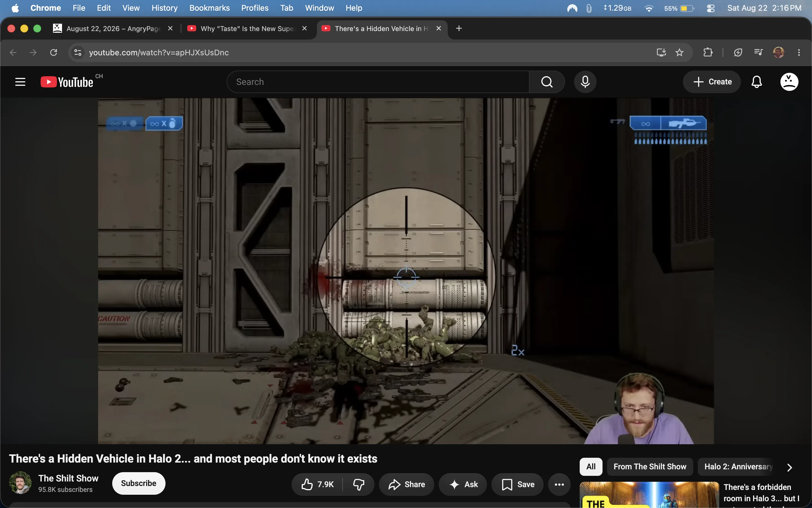
Task: Start voice search with microphone
Action: pyautogui.click(x=585, y=82)
